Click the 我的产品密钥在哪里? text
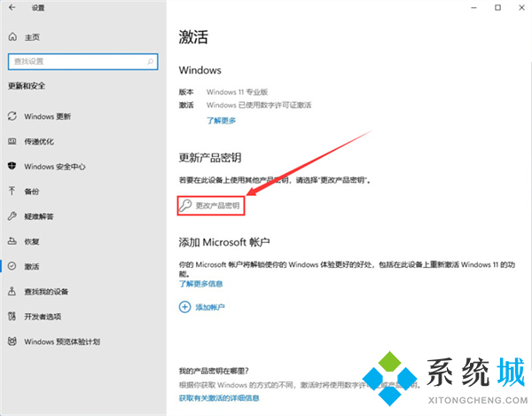532x416 pixels. coord(214,371)
